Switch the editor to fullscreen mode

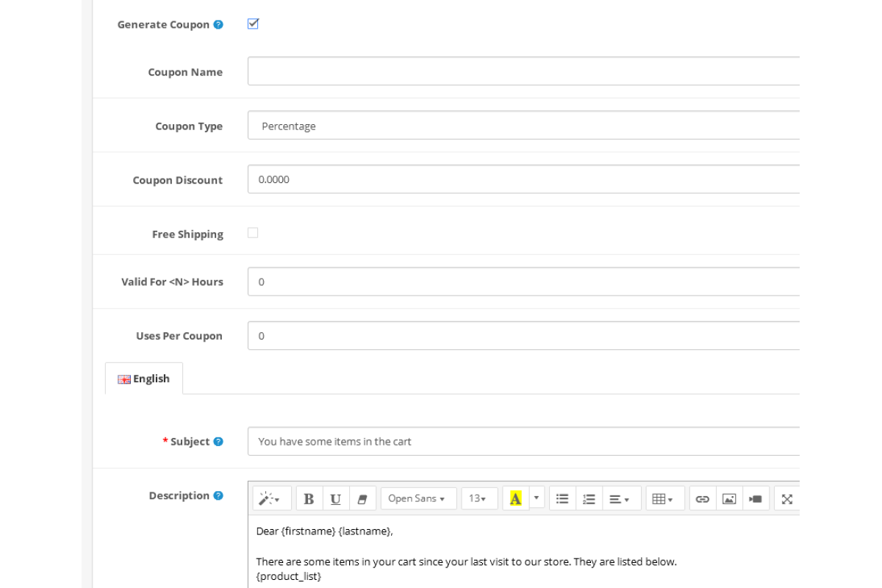(x=786, y=498)
